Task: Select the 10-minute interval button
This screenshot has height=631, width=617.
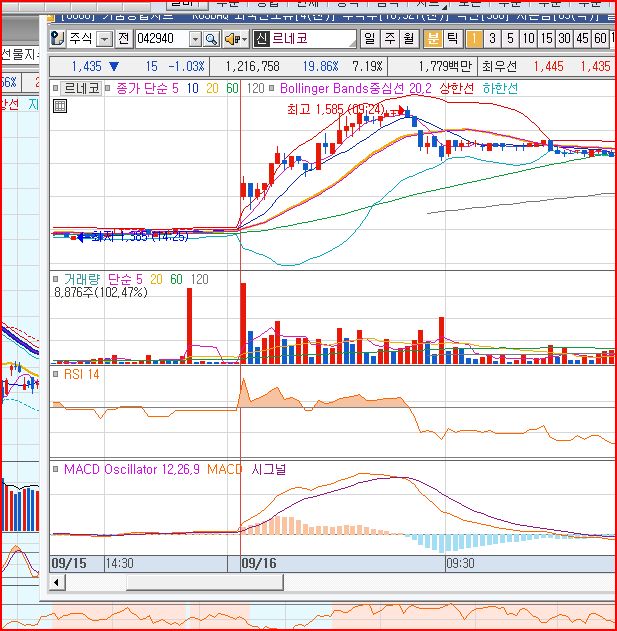Action: click(x=528, y=39)
